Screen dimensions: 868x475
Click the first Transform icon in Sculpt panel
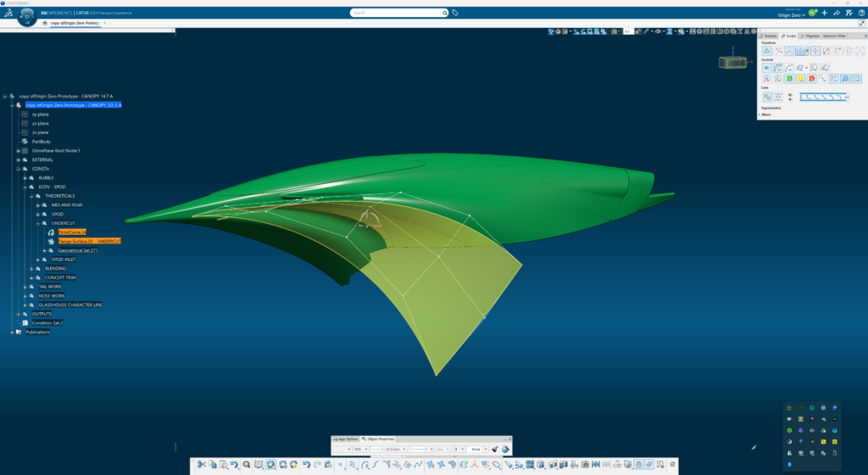[x=766, y=51]
